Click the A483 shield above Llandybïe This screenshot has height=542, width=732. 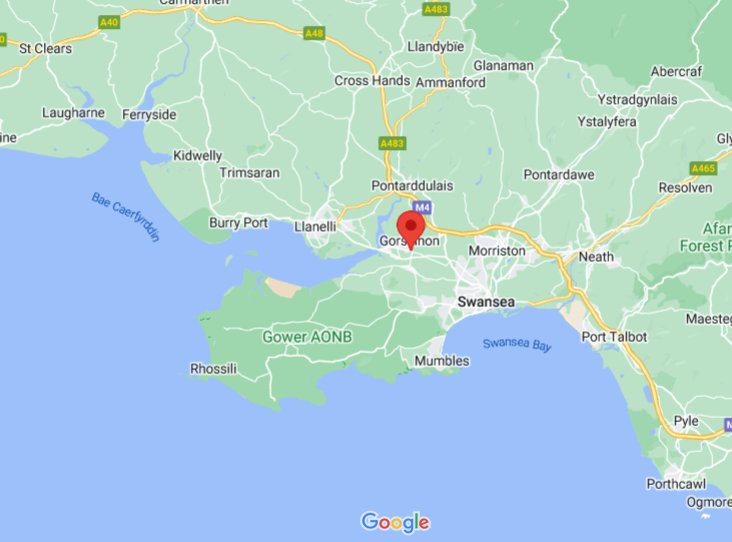coord(436,9)
